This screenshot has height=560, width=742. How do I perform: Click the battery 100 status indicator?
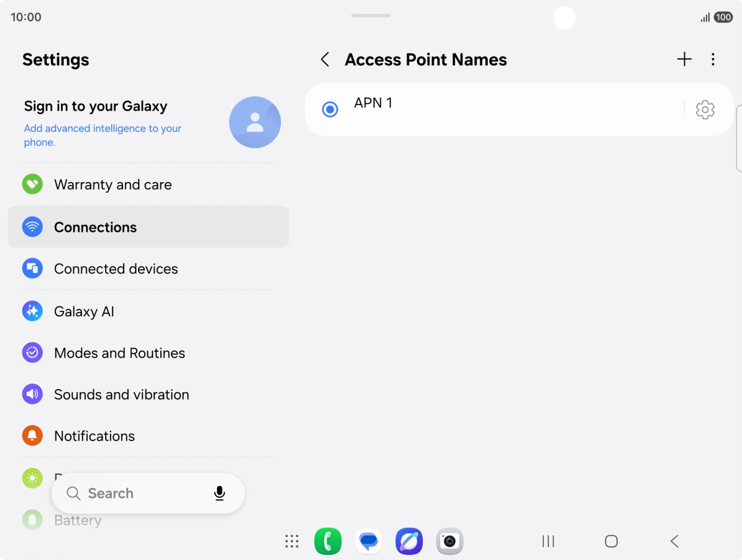tap(723, 17)
